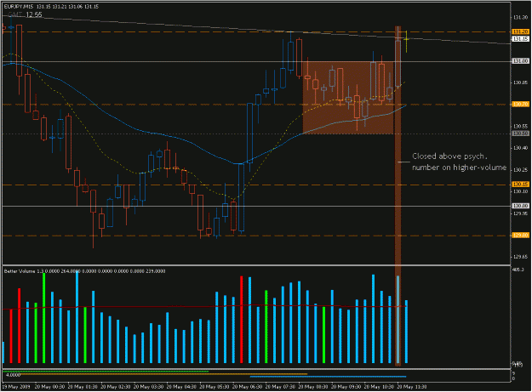Screen dimensions: 532x392
Task: Click the 20 May 06:30 time label
Action: (247, 387)
